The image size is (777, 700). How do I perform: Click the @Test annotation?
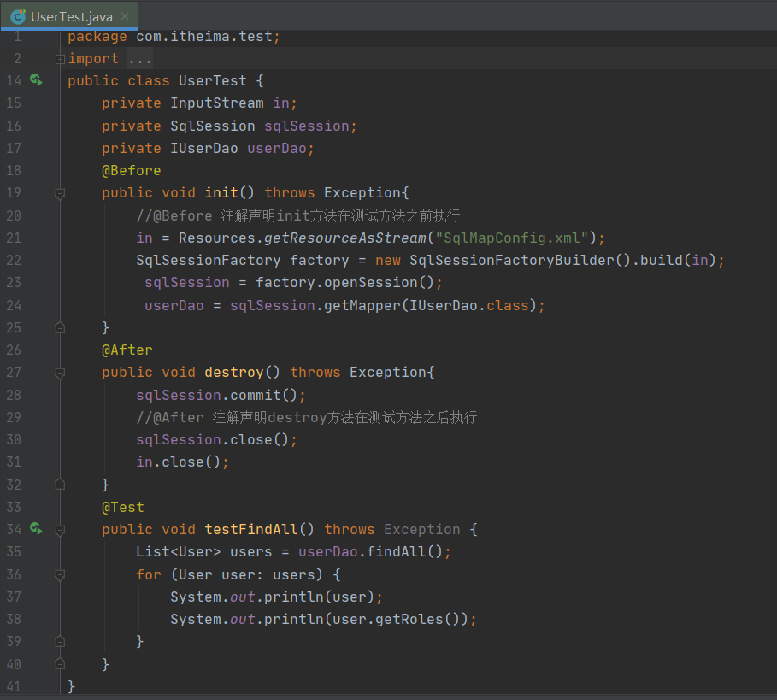[x=123, y=508]
